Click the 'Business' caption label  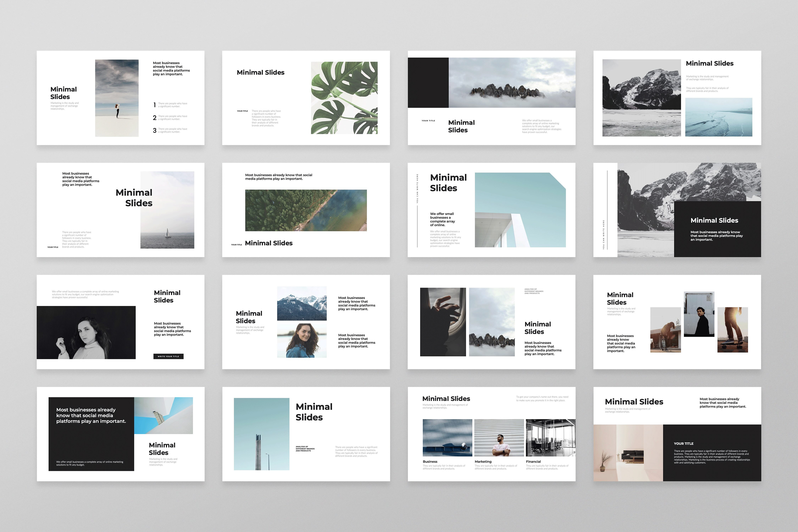coord(430,461)
